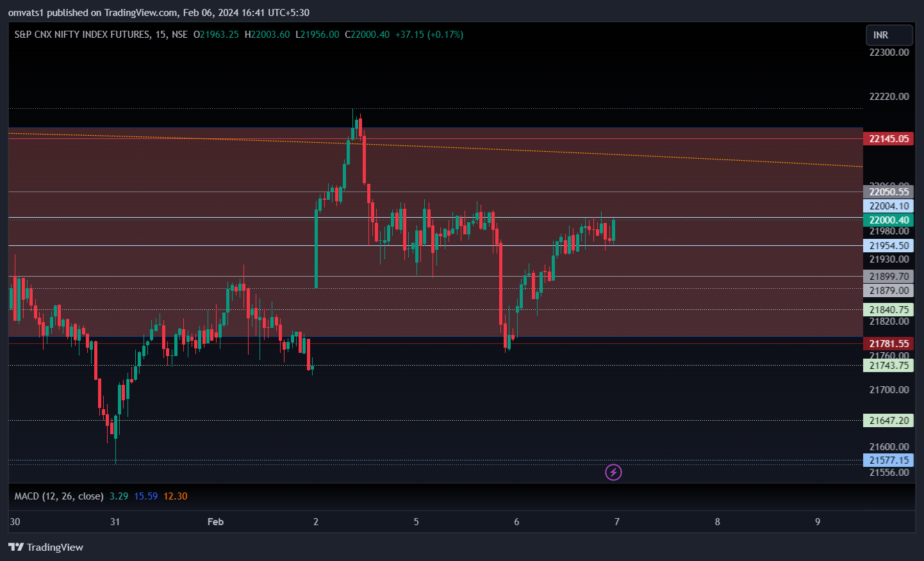Viewport: 924px width, 561px height.
Task: Click the purple lightning bolt event icon
Action: [x=613, y=473]
